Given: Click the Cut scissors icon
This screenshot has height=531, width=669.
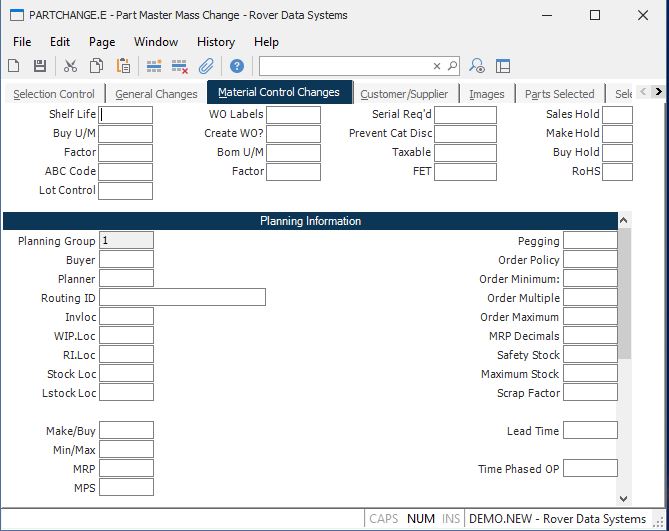Looking at the screenshot, I should tap(70, 66).
